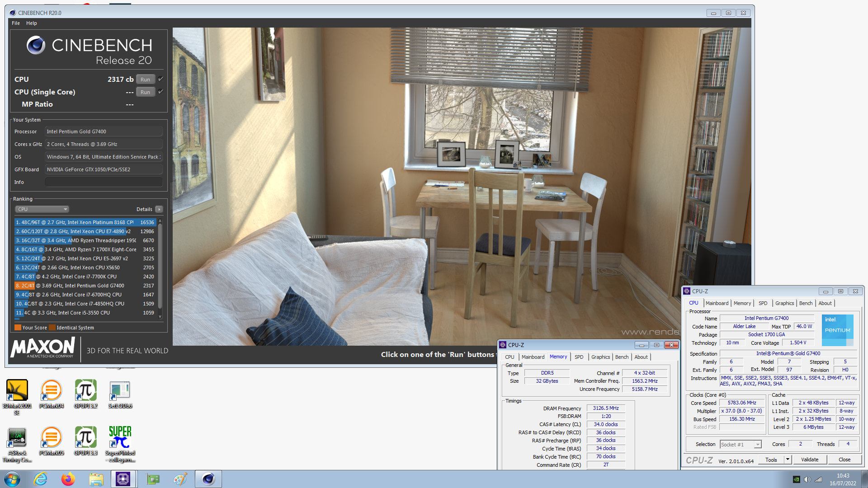The image size is (868, 488).
Task: Open GPUPI 3.3 desktop shortcut
Action: [85, 441]
